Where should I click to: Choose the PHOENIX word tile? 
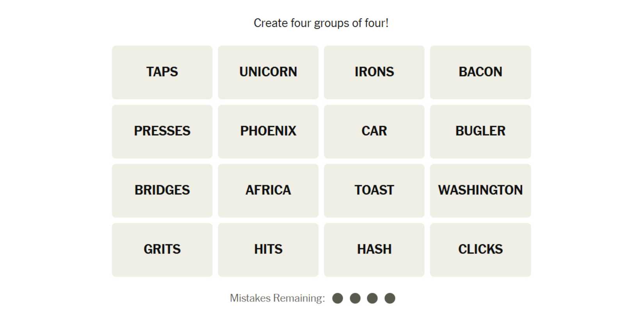point(268,131)
